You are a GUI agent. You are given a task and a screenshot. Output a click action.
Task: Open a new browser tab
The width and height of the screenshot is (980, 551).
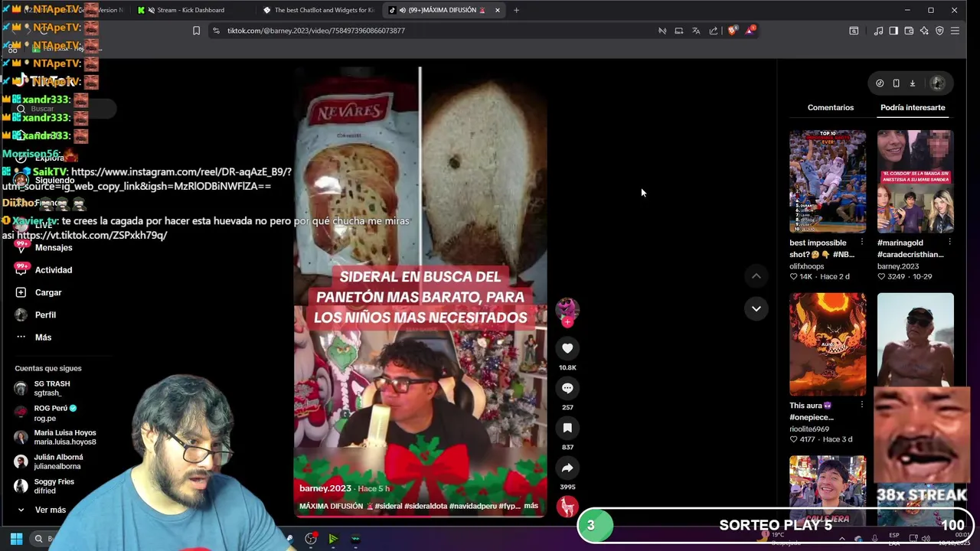coord(516,10)
